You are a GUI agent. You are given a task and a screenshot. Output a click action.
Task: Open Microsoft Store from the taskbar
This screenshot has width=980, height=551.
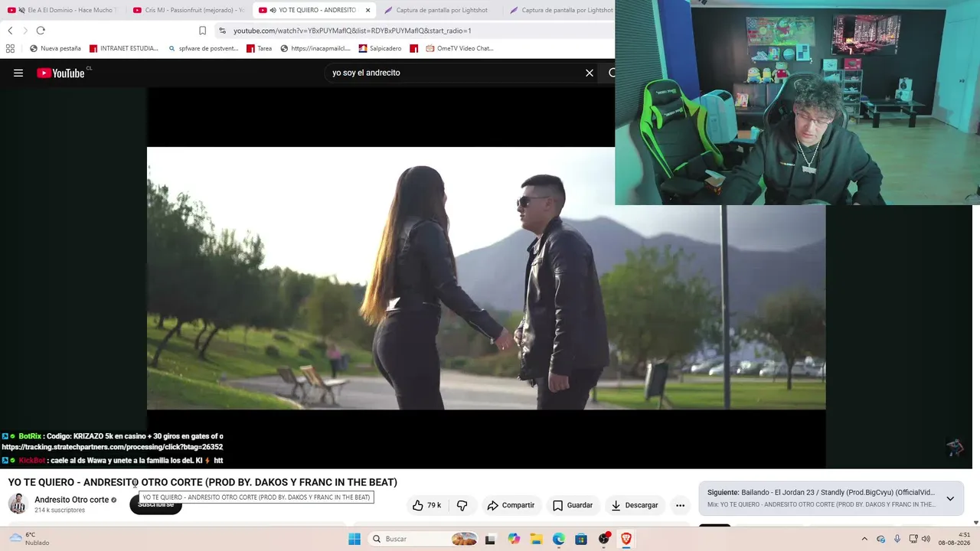click(581, 539)
